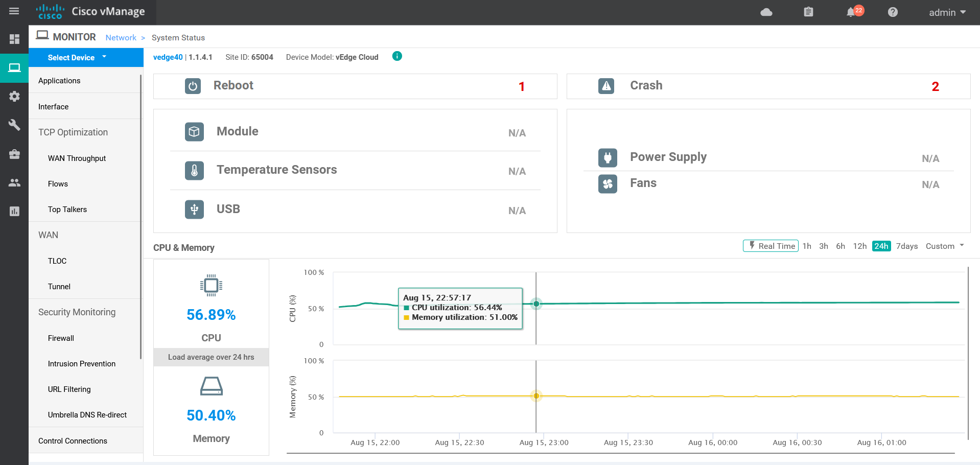
Task: Click the CPU chart data point marker
Action: (x=536, y=304)
